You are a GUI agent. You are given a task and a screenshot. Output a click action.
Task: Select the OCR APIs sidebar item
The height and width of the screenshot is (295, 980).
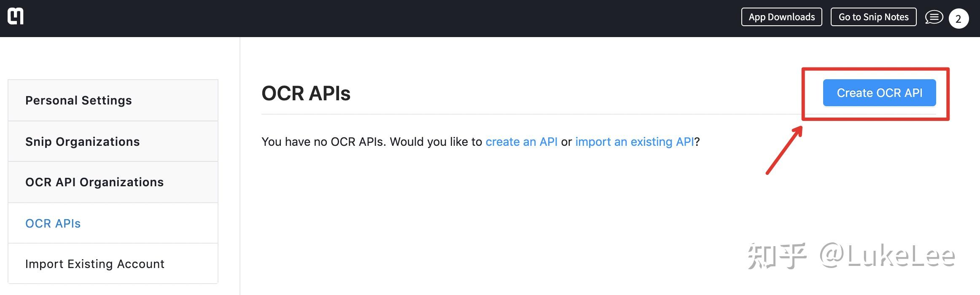[53, 223]
